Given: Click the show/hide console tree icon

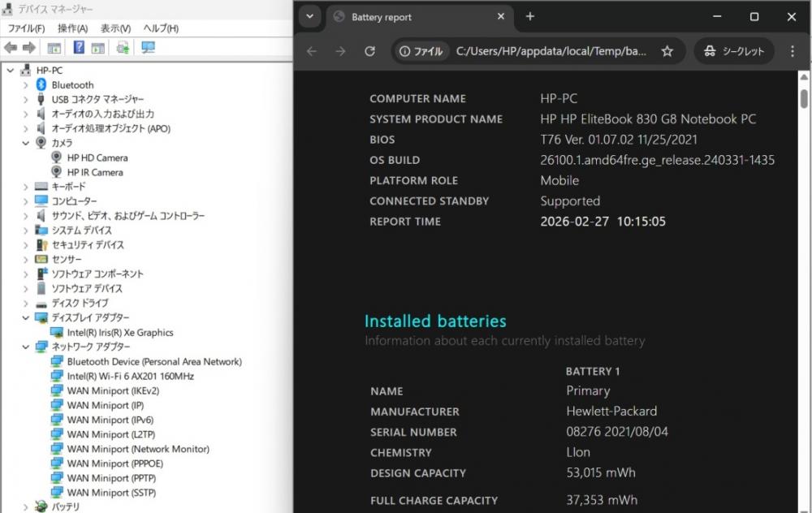Looking at the screenshot, I should click(x=54, y=48).
